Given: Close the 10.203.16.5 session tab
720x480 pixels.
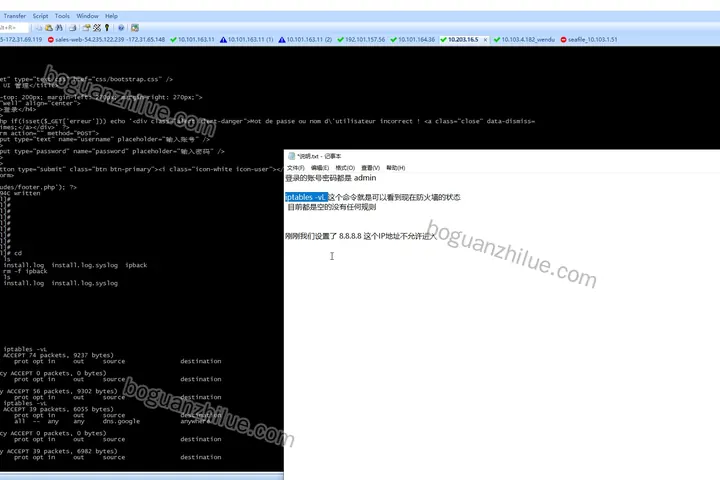Looking at the screenshot, I should [485, 40].
